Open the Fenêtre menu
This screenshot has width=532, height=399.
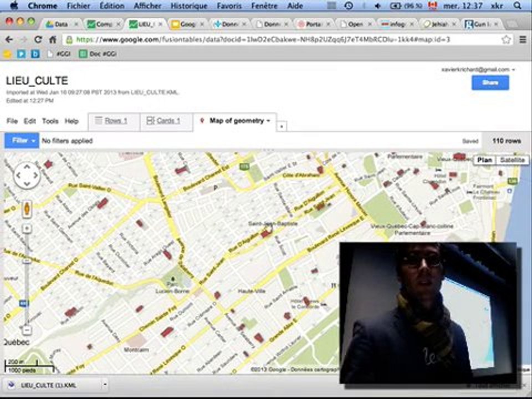[x=264, y=6]
